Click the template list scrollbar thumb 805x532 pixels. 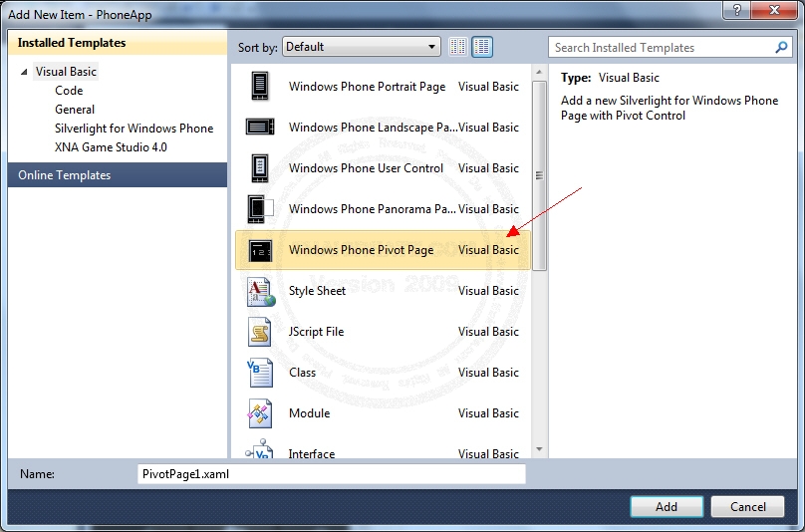click(x=539, y=175)
